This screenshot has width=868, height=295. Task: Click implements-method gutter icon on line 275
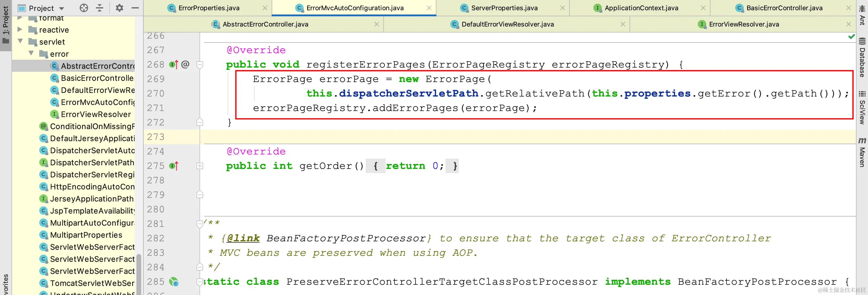tap(174, 166)
